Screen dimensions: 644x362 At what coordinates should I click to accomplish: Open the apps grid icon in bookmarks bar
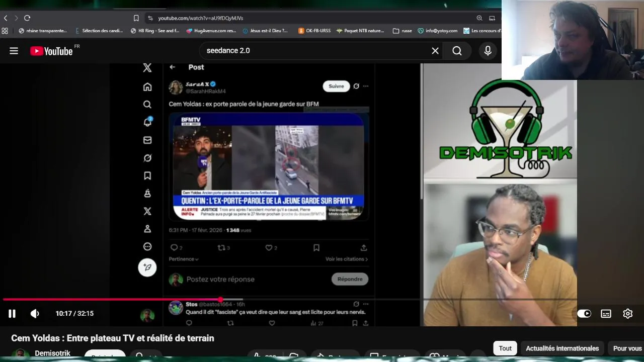[5, 31]
